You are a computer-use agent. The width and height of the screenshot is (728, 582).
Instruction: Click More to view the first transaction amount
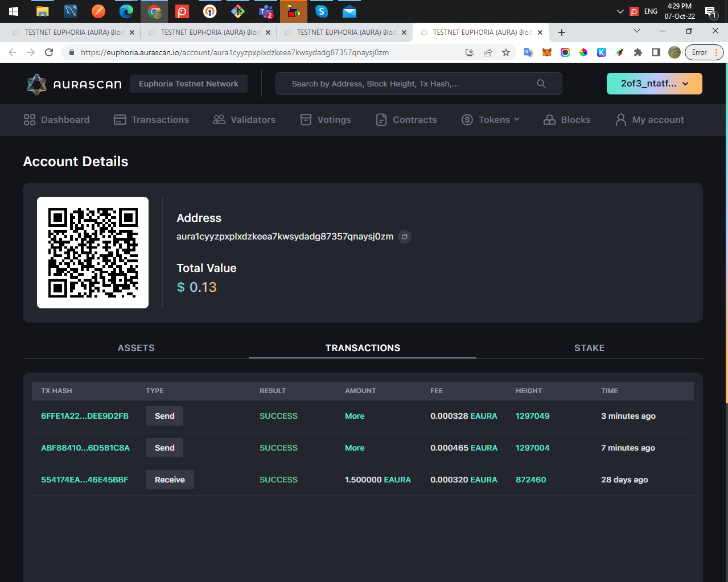click(x=354, y=416)
